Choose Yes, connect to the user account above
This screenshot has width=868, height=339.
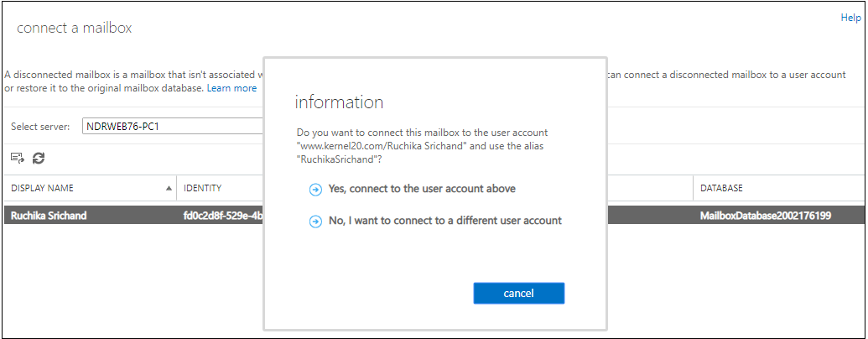(x=422, y=189)
